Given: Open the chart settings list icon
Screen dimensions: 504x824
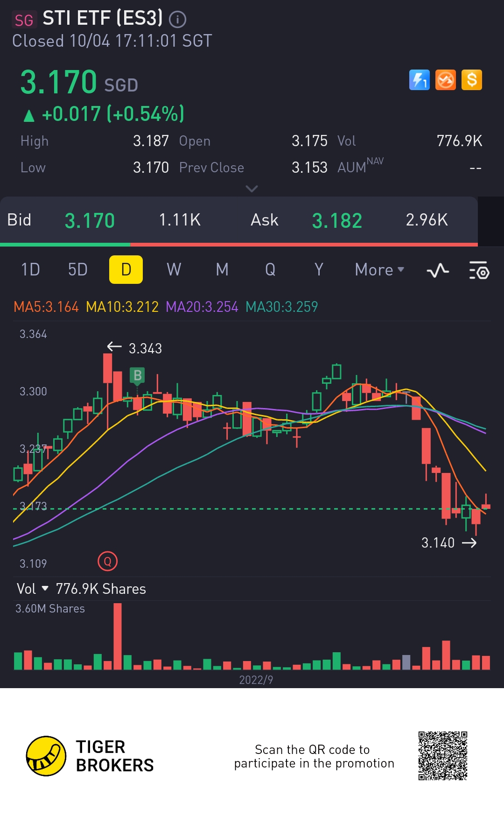Looking at the screenshot, I should point(479,270).
